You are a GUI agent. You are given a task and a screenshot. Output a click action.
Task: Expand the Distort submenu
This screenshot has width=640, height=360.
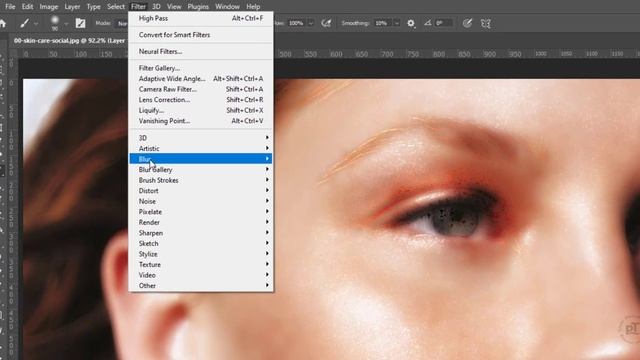tap(201, 191)
